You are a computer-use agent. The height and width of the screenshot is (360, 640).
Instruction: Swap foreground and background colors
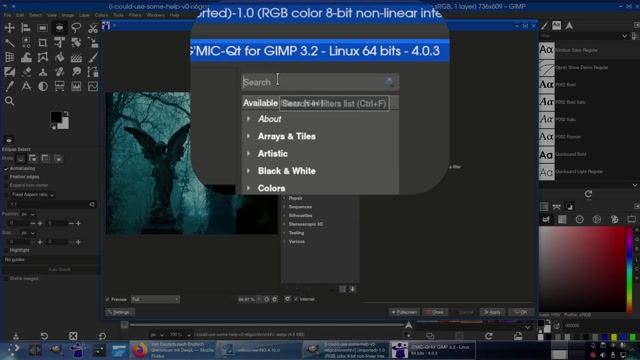tap(66, 113)
